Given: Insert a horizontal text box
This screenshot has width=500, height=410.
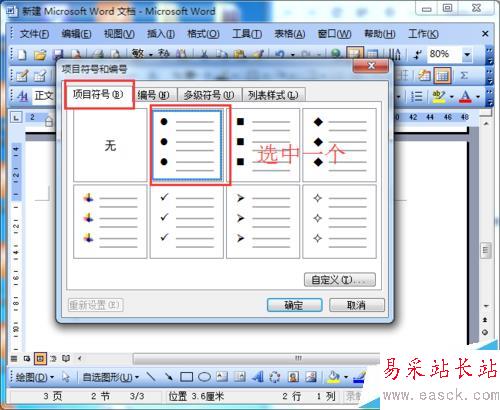Looking at the screenshot, I should pos(222,377).
